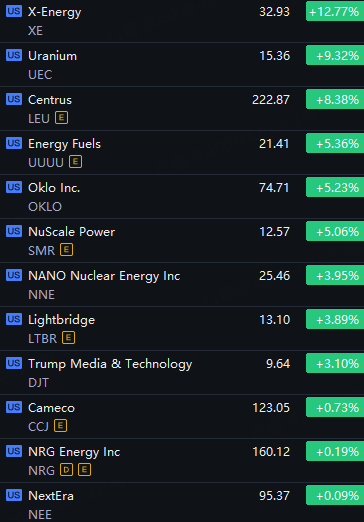Open the NuScale Power row

point(182,241)
